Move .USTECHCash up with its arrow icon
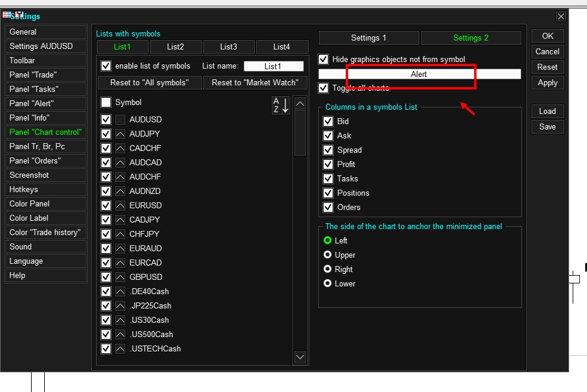 pos(120,349)
